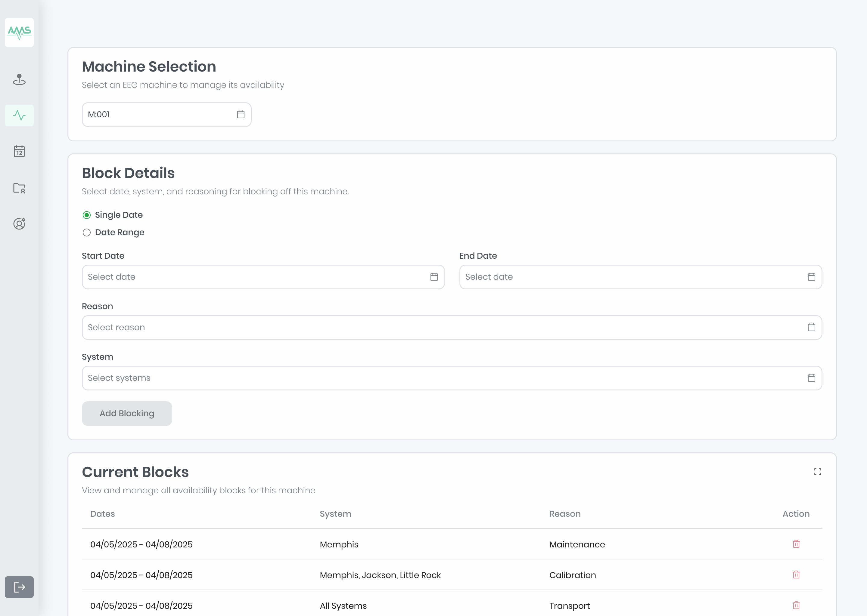Select the EEG activity pulse sidebar icon
The width and height of the screenshot is (867, 616).
pyautogui.click(x=19, y=115)
